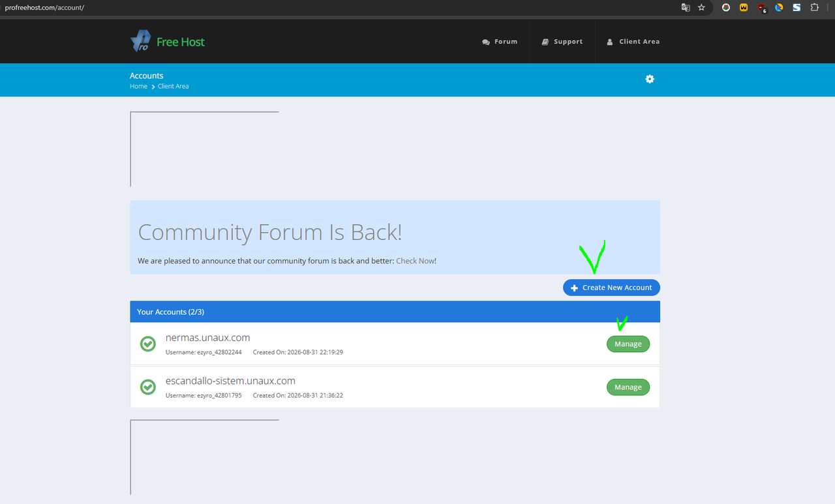Screen dimensions: 835x504
Task: Open the Forum menu item
Action: pos(500,42)
